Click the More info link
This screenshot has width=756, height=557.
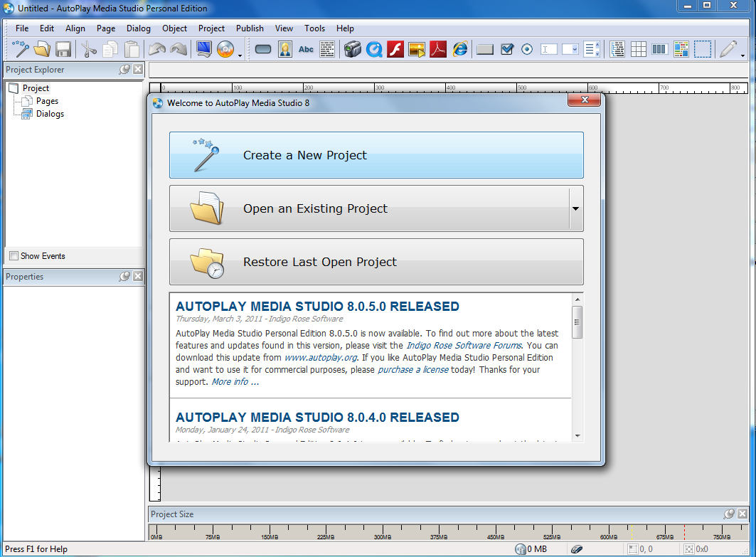pyautogui.click(x=235, y=381)
